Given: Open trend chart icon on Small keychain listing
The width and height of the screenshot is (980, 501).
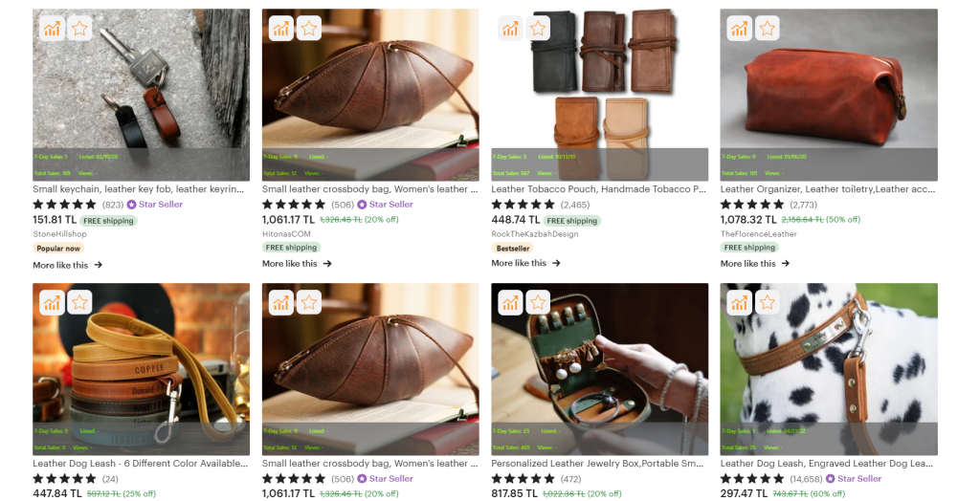Looking at the screenshot, I should click(52, 29).
